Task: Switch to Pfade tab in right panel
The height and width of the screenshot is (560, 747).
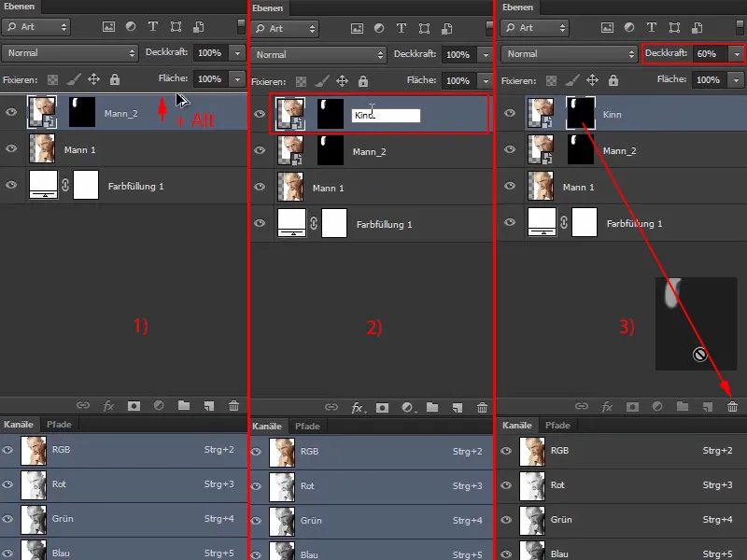Action: point(557,426)
